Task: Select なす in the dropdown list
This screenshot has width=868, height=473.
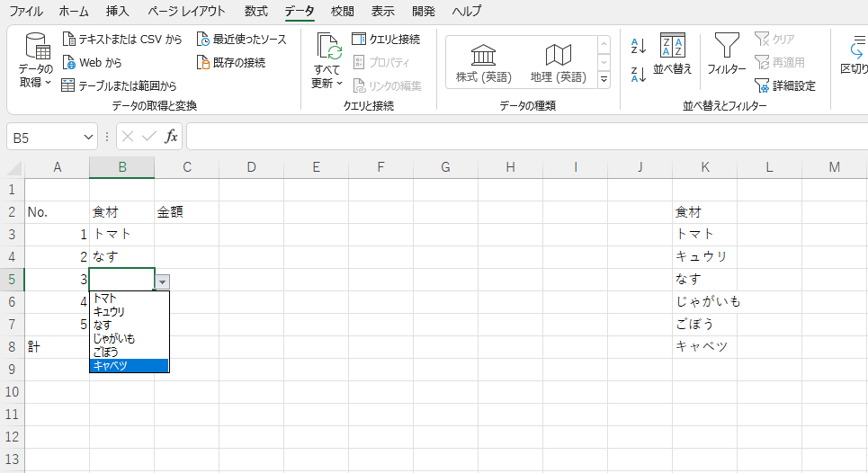Action: (x=129, y=326)
